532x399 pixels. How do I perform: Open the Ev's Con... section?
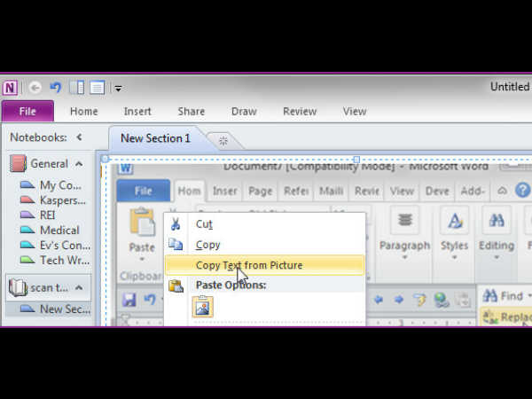55,245
